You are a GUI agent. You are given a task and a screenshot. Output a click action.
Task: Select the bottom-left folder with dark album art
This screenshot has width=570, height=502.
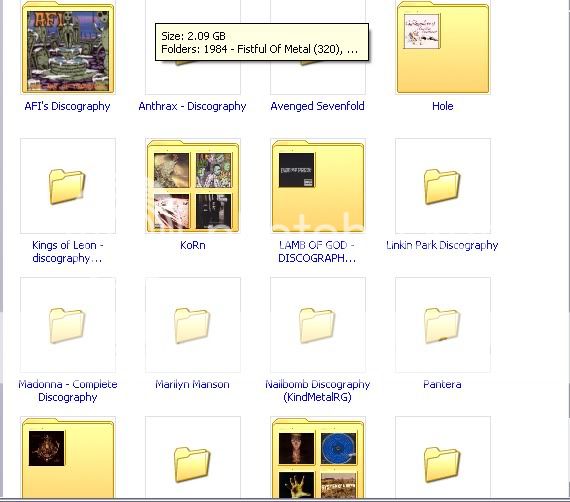(x=68, y=457)
